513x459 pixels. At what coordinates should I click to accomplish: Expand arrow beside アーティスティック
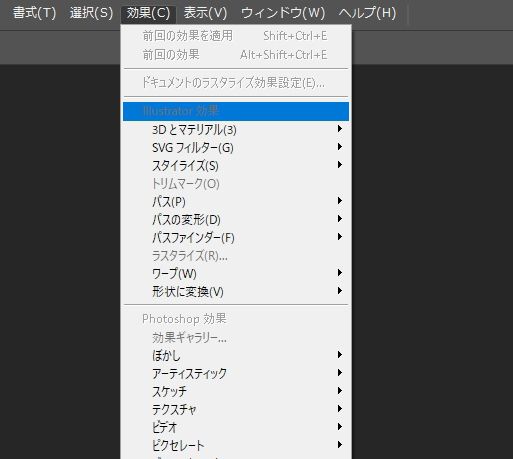click(x=340, y=372)
